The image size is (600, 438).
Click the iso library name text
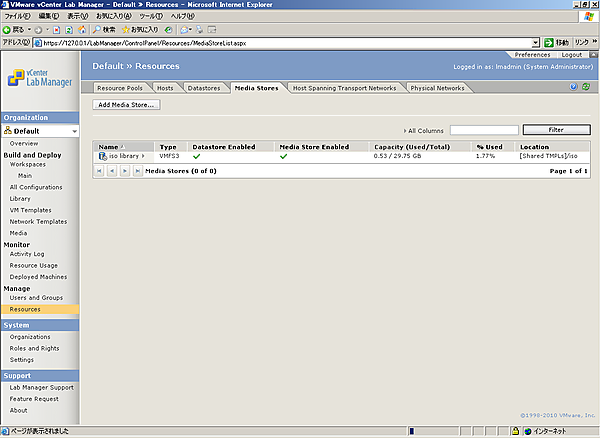point(124,156)
